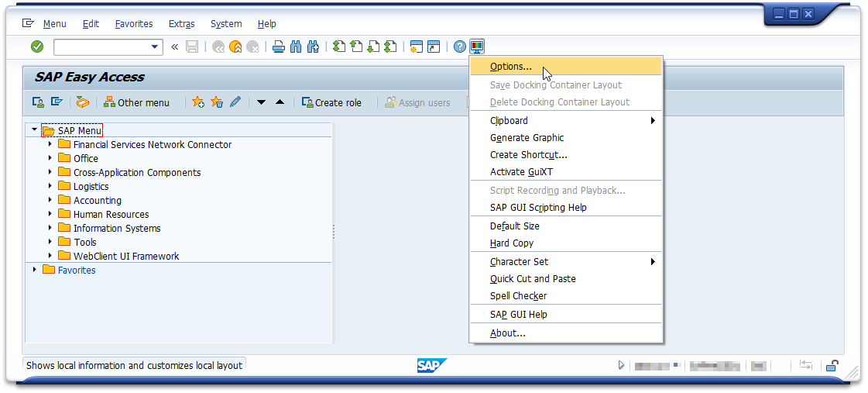This screenshot has height=393, width=868.
Task: Expand the Cross-Application Components folder
Action: point(50,172)
